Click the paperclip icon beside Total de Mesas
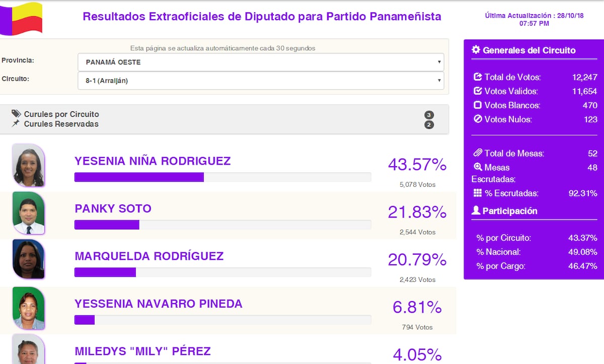The image size is (604, 364). click(478, 153)
